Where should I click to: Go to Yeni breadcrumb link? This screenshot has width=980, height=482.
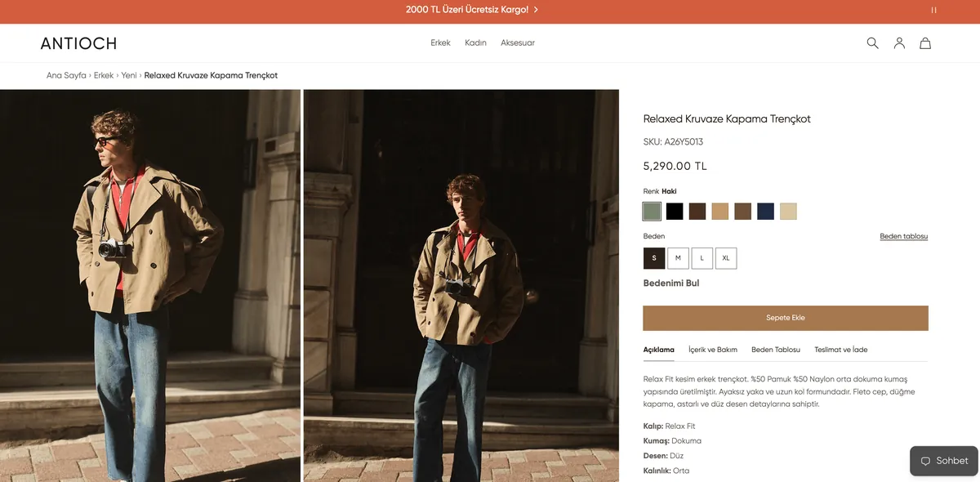click(x=129, y=75)
